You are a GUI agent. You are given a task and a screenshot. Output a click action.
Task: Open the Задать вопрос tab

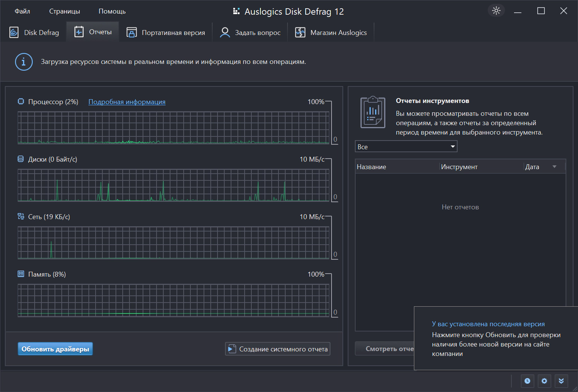(x=250, y=32)
